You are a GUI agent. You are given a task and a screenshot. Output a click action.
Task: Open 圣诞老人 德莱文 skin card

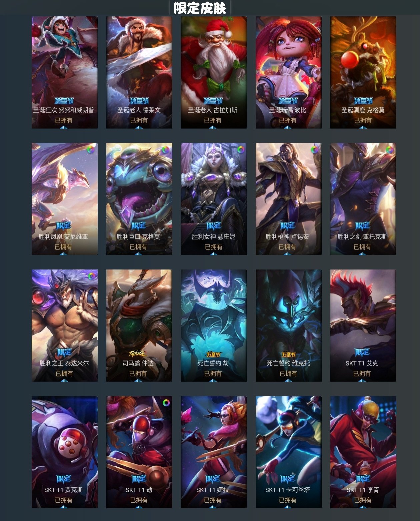click(139, 72)
